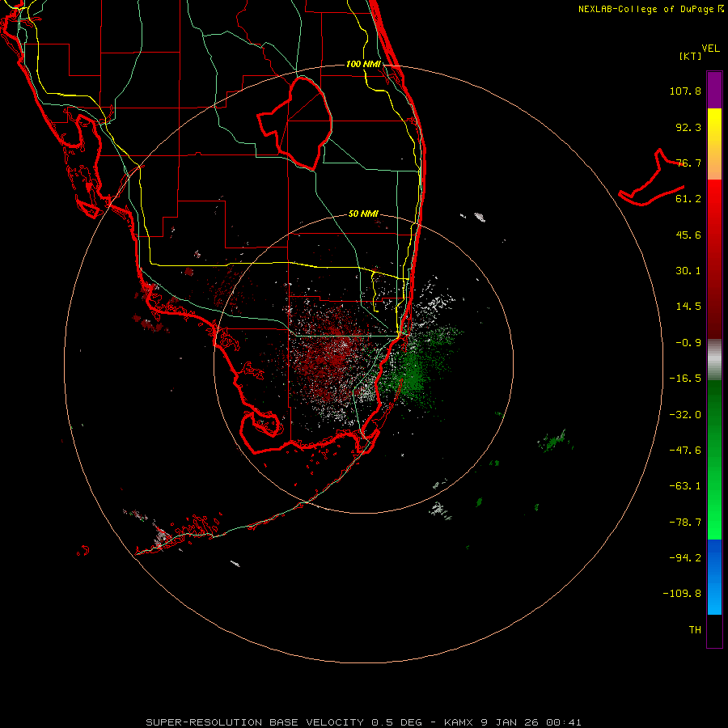Click the -63.1 scale value
Screen dimensions: 728x728
685,486
